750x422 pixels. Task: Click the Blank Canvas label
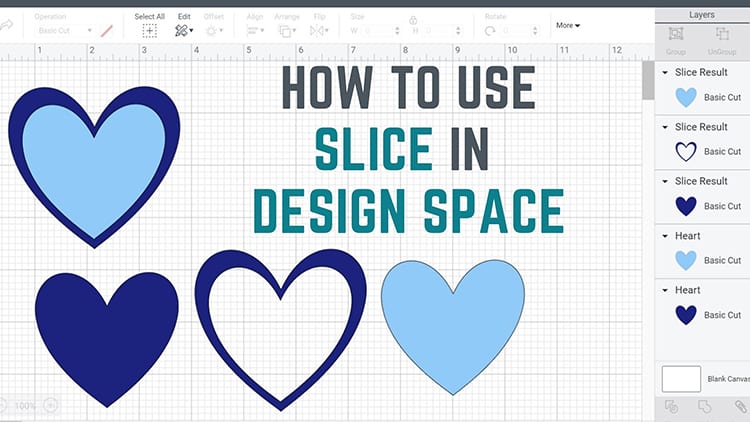tap(728, 379)
